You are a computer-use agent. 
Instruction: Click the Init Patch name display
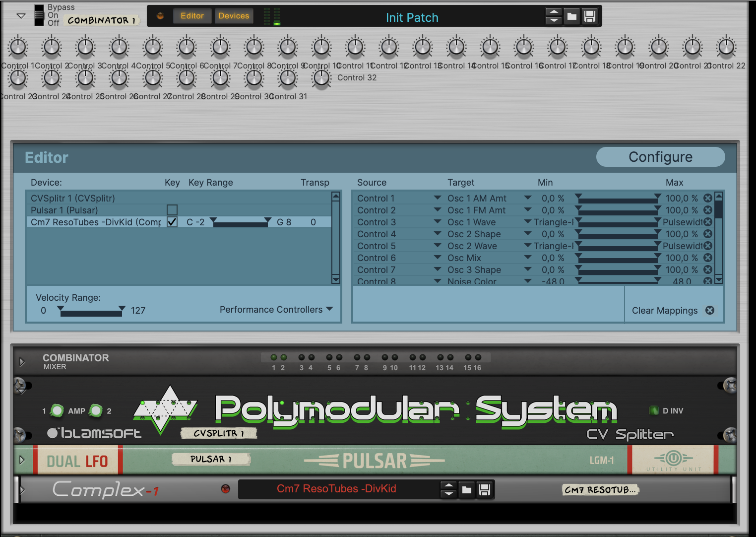point(412,17)
